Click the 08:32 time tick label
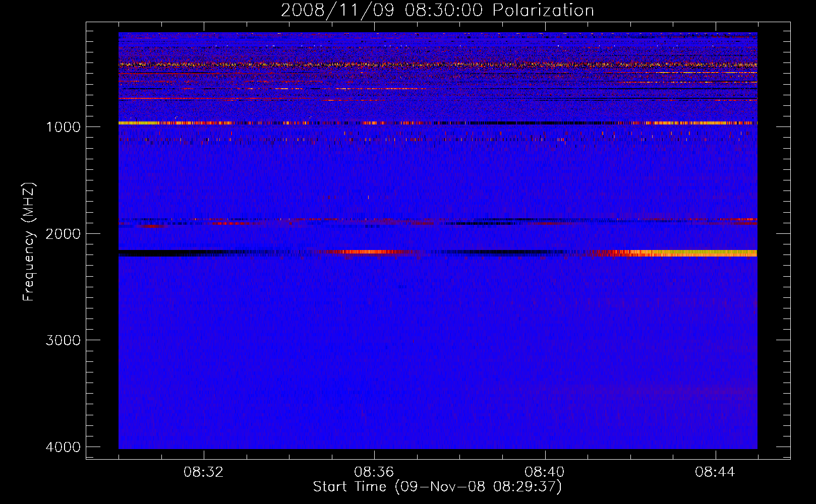816x504 pixels. coord(204,472)
